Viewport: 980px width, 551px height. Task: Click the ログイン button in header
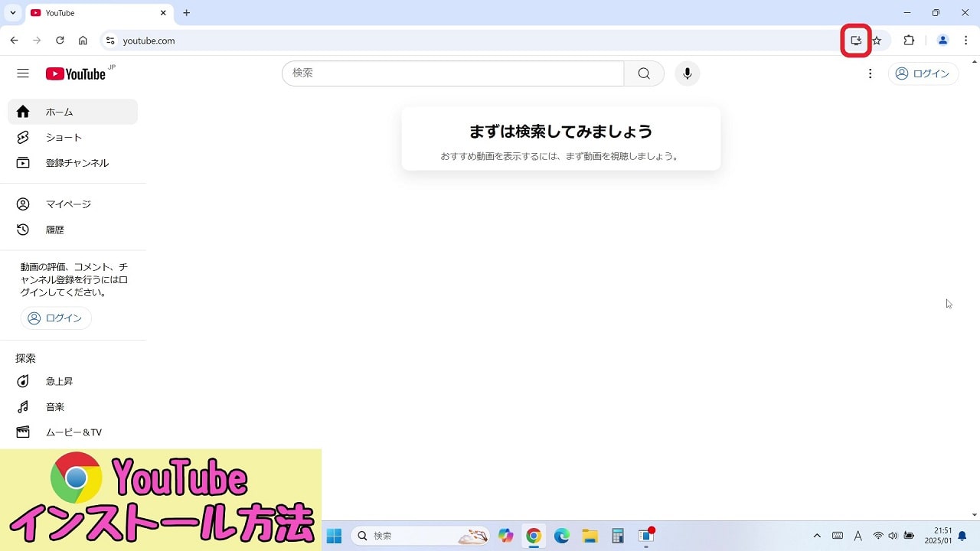(923, 73)
